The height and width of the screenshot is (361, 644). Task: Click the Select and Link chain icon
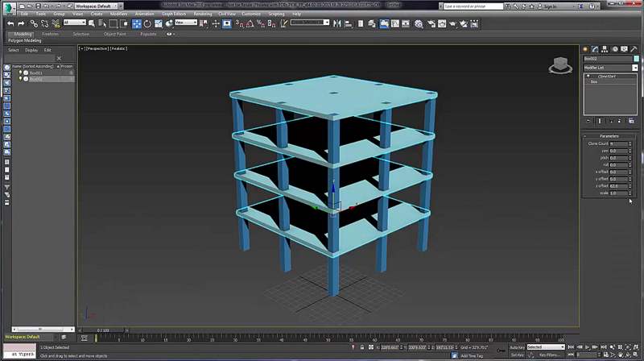tap(34, 23)
